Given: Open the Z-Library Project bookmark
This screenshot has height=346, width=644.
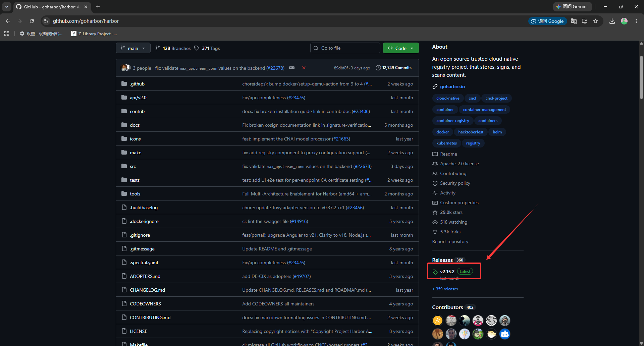Looking at the screenshot, I should point(94,34).
